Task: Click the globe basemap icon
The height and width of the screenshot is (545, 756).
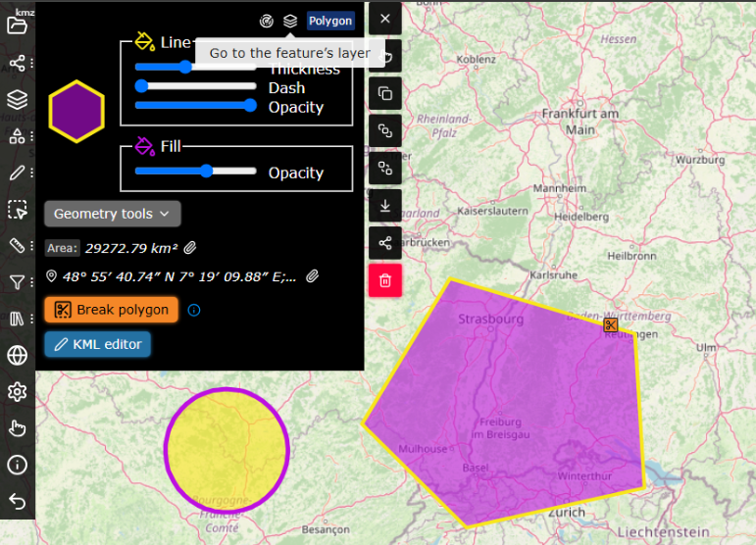Action: tap(17, 356)
